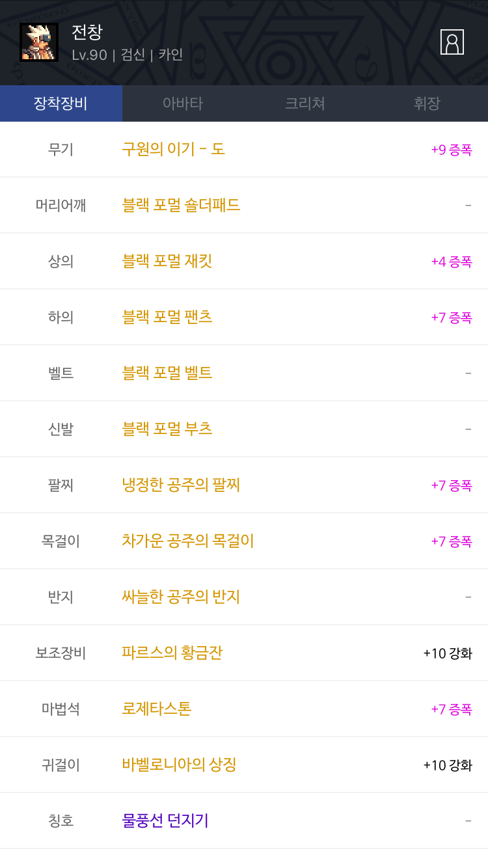Select the 싸늘한 공주의 반지 ring

pyautogui.click(x=181, y=597)
